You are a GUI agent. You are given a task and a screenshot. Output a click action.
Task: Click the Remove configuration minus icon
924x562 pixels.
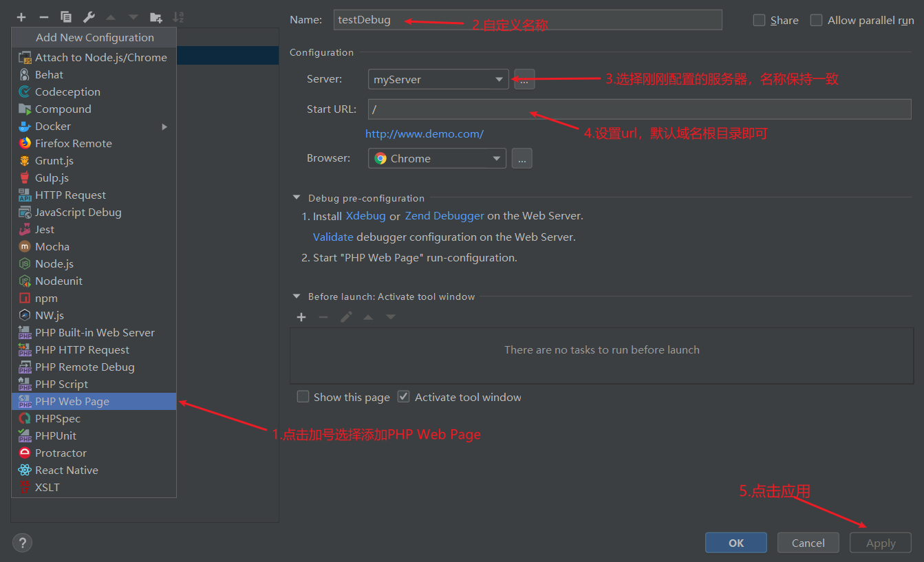(x=44, y=17)
